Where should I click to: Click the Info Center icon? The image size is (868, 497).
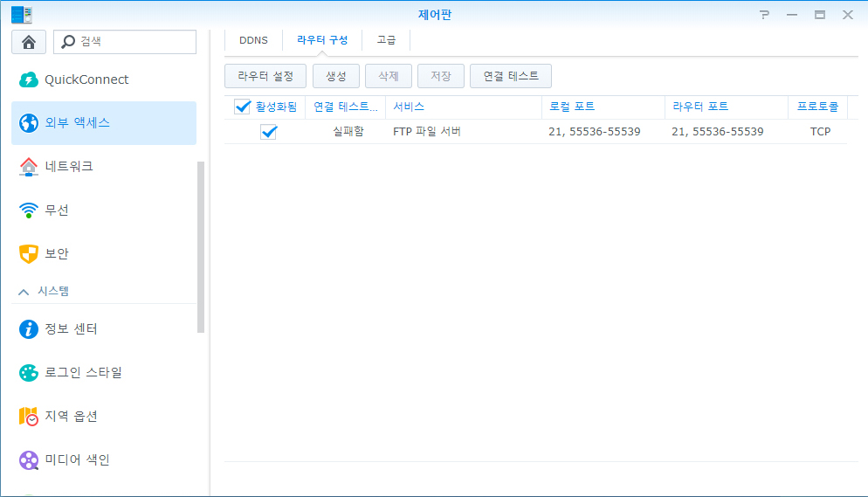point(29,328)
